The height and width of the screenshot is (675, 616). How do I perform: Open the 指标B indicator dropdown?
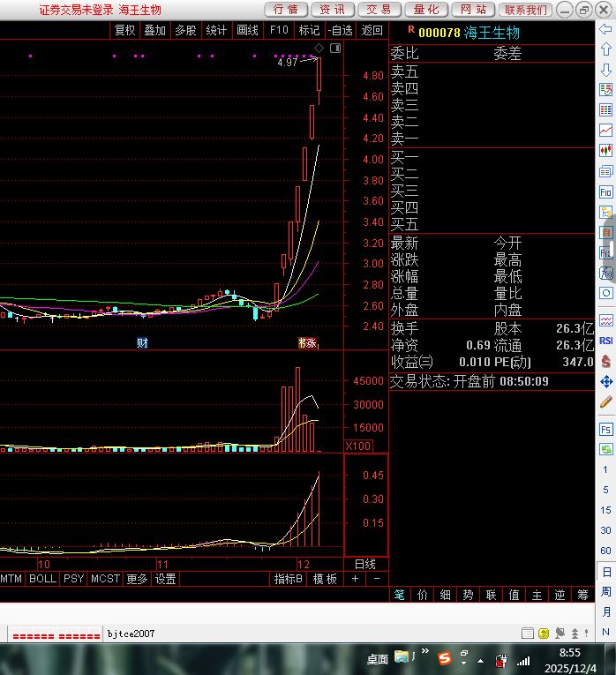288,579
